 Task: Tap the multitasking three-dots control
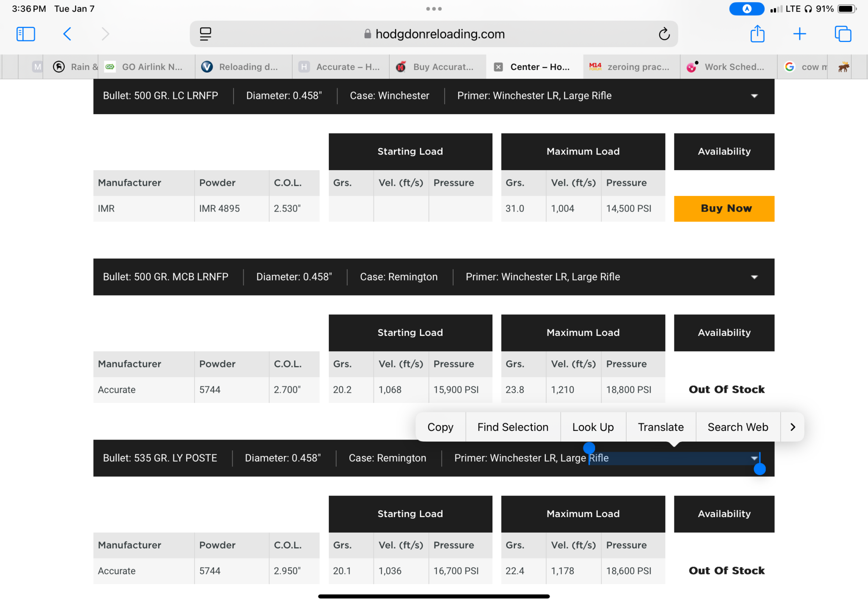coord(434,8)
